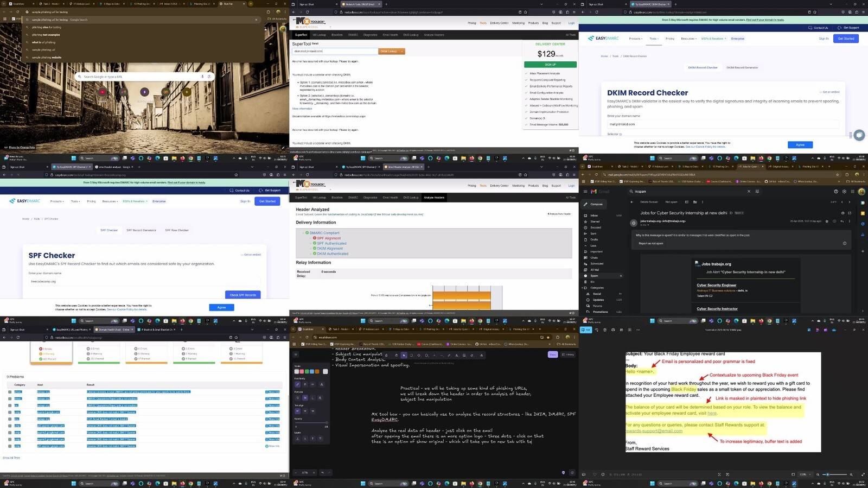Screen dimensions: 868x488
Task: Choose hand-drawn font family in Excalidraw
Action: (x=297, y=384)
